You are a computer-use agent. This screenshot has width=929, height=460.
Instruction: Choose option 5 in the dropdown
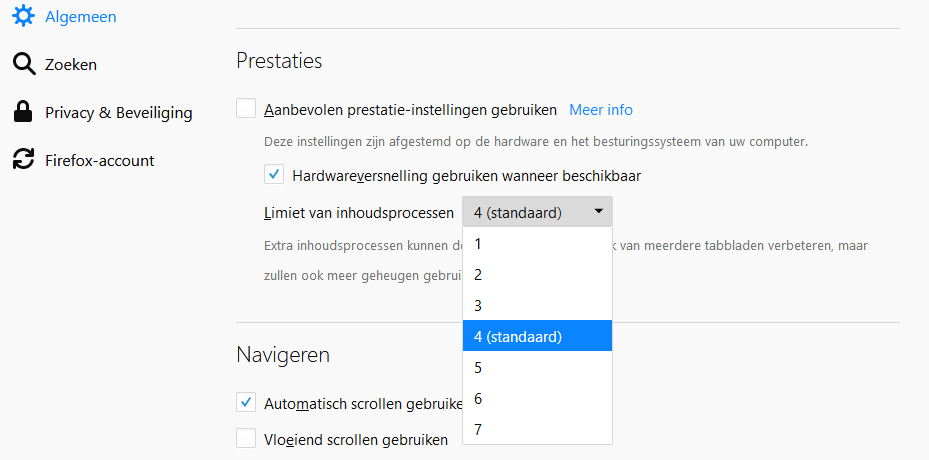pyautogui.click(x=537, y=367)
